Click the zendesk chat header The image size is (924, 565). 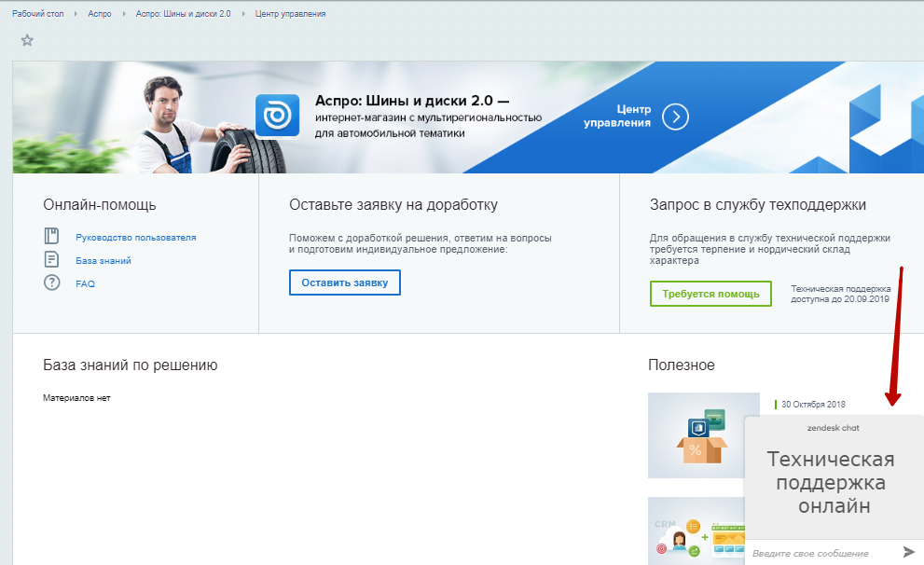coord(834,428)
